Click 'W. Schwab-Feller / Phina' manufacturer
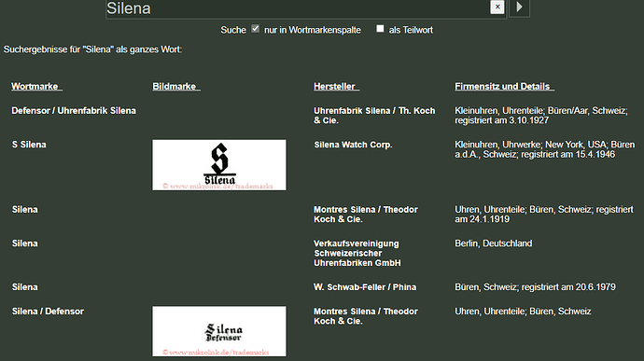The width and height of the screenshot is (644, 361). (x=365, y=287)
